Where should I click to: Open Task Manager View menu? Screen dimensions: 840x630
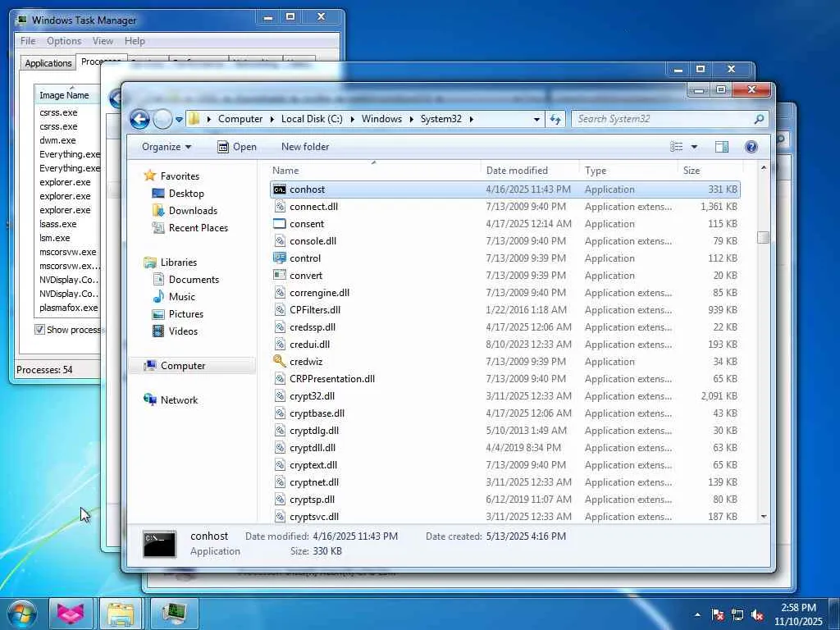click(103, 41)
